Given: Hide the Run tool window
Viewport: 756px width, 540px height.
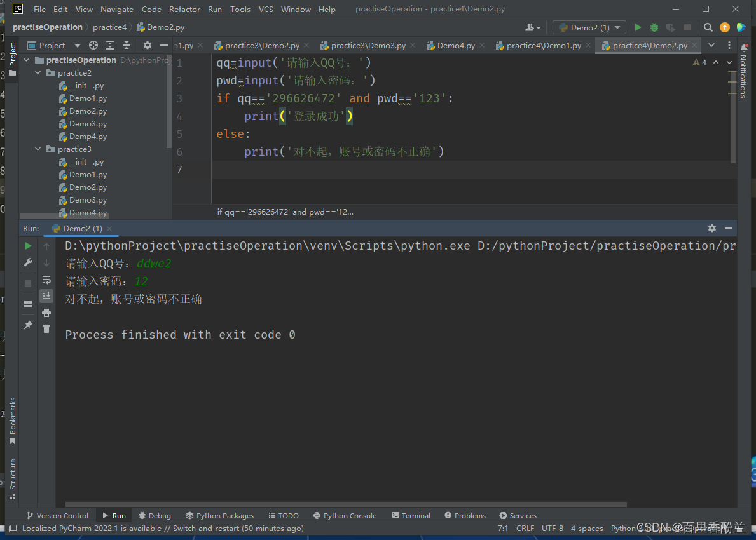Looking at the screenshot, I should pyautogui.click(x=729, y=228).
